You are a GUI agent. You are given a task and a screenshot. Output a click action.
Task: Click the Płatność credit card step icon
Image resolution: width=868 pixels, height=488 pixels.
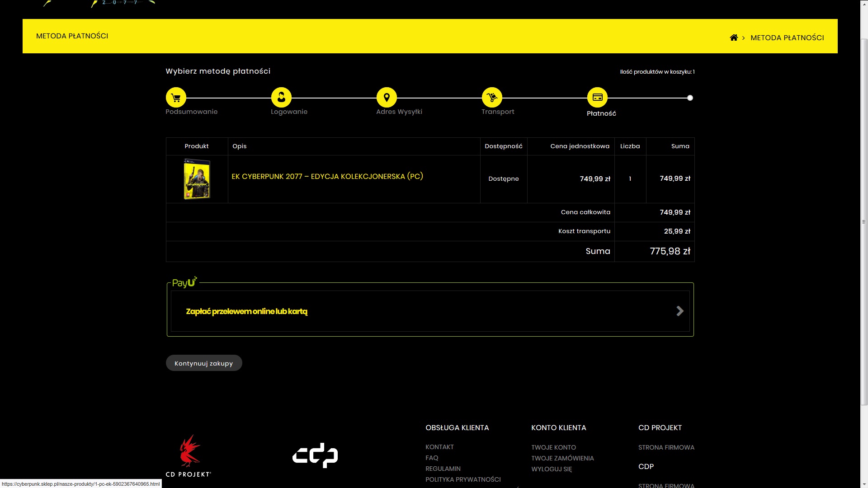point(597,98)
